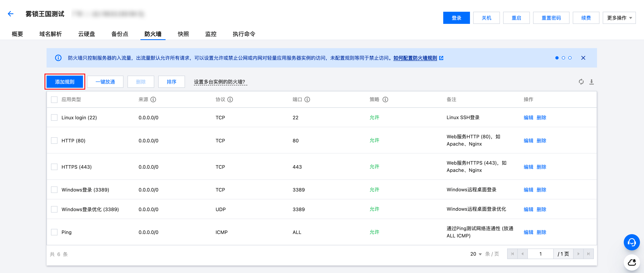The width and height of the screenshot is (644, 273).
Task: Delete the HTTP (80) rule
Action: coord(541,140)
